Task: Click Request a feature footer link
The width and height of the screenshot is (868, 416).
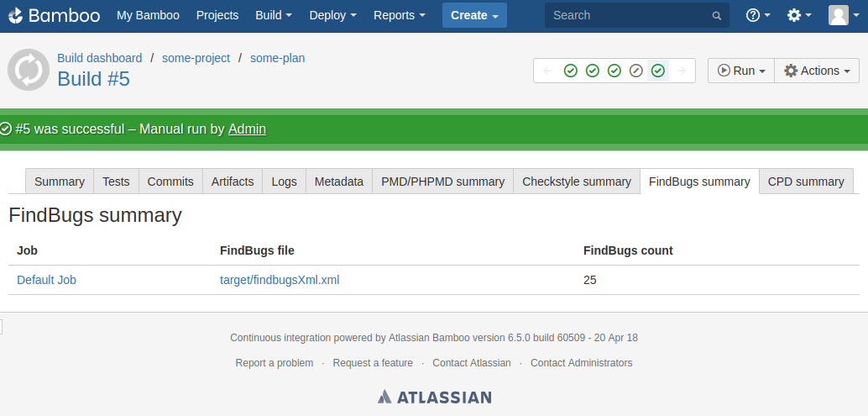Action: [x=373, y=363]
